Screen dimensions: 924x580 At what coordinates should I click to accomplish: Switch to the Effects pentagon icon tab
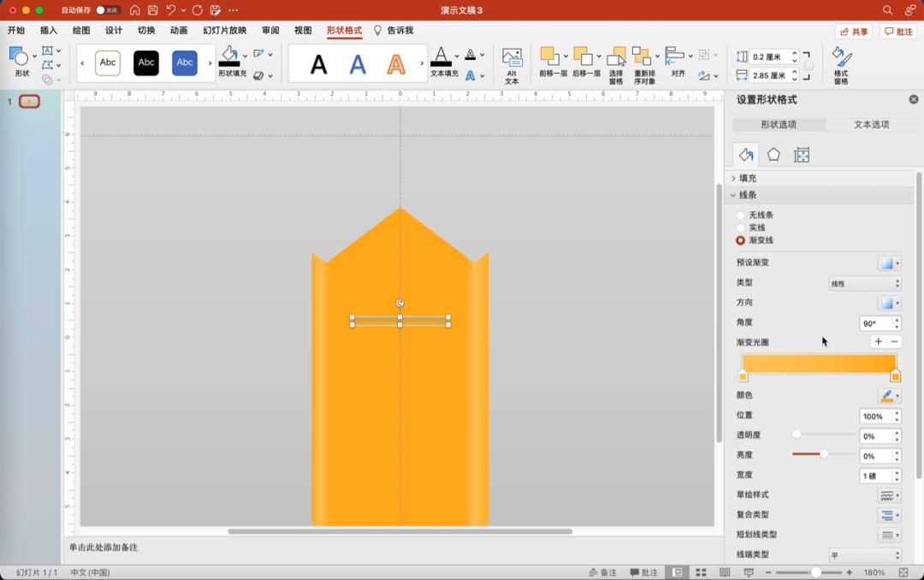(773, 155)
